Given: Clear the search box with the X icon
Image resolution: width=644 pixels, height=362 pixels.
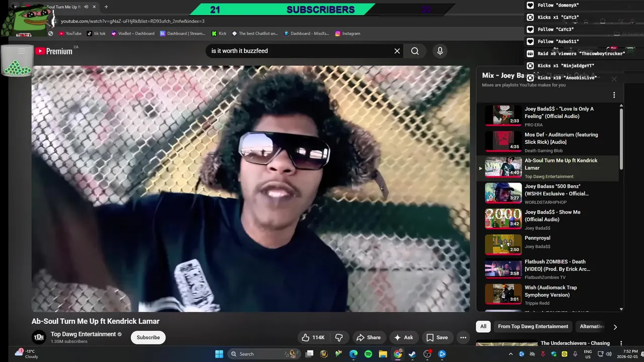Looking at the screenshot, I should coord(397,51).
